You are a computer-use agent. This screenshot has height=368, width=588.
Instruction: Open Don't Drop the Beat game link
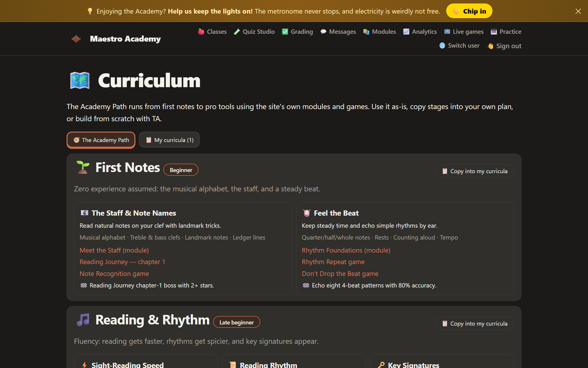point(340,274)
